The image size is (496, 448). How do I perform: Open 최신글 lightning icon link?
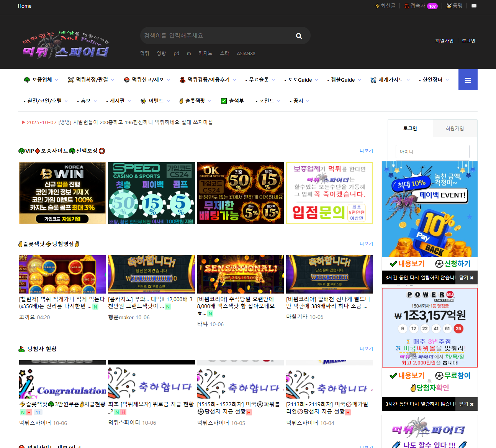[x=385, y=6]
